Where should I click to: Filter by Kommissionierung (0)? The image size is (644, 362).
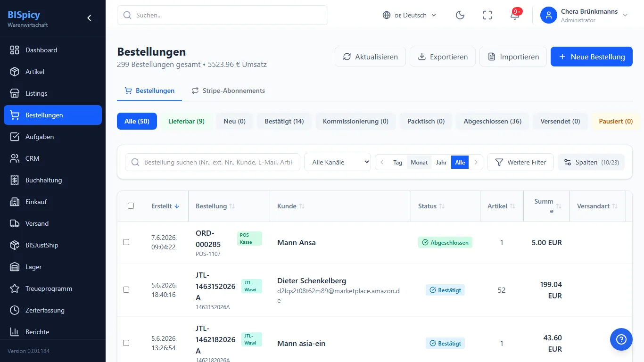[355, 121]
